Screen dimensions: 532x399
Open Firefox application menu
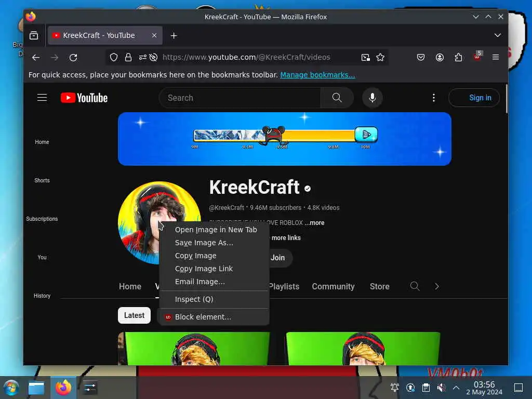(495, 57)
